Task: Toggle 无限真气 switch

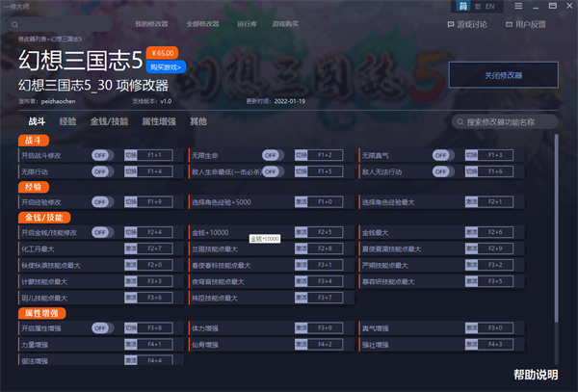Action: [x=443, y=155]
